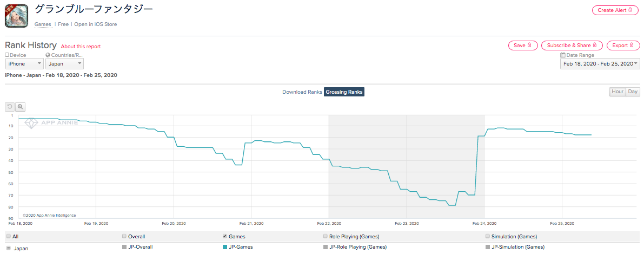Image resolution: width=644 pixels, height=273 pixels.
Task: Click JP-Simulation (Games) gray swatch
Action: pyautogui.click(x=488, y=247)
